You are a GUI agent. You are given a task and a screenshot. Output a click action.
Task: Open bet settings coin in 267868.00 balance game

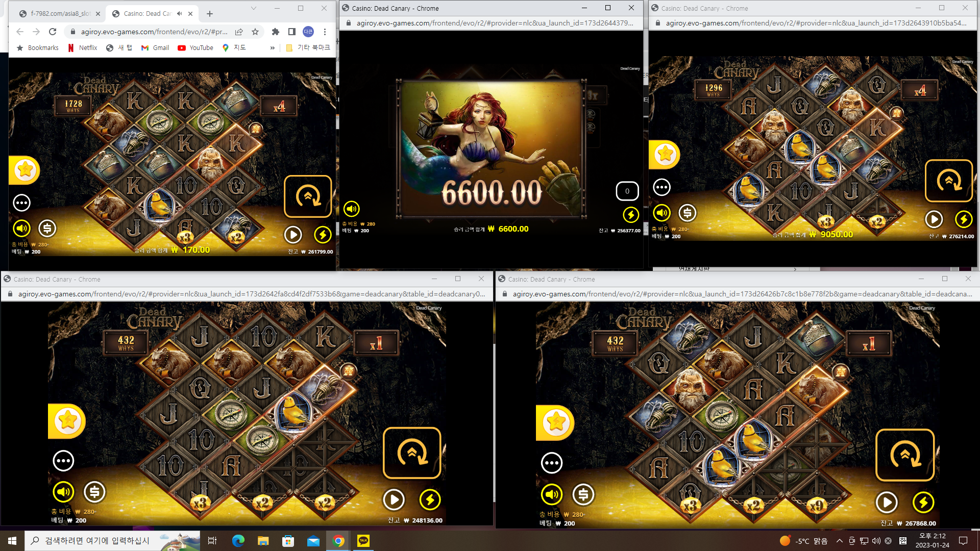tap(583, 494)
